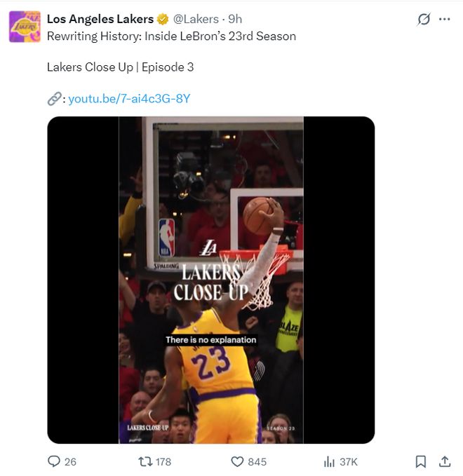This screenshot has height=476, width=463.
Task: Open the Lakers profile avatar
Action: (25, 27)
